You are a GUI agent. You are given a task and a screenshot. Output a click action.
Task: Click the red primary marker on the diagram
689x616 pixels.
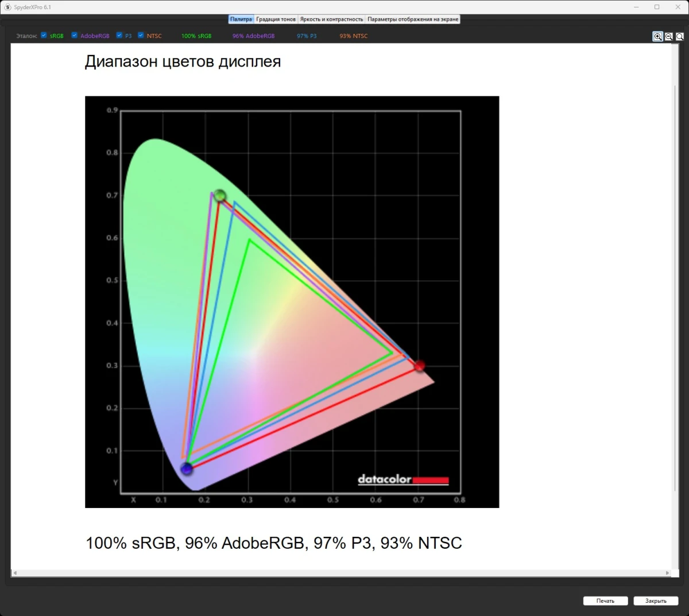point(420,366)
